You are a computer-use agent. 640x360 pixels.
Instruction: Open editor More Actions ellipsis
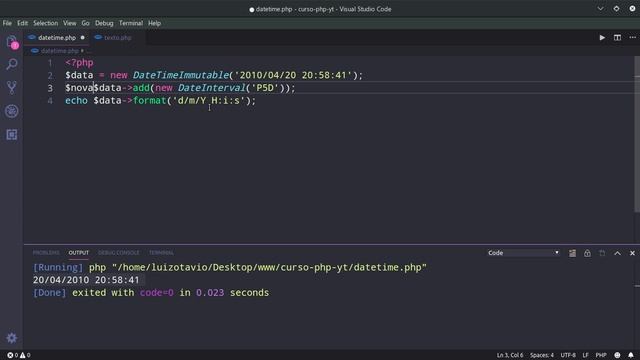(632, 38)
